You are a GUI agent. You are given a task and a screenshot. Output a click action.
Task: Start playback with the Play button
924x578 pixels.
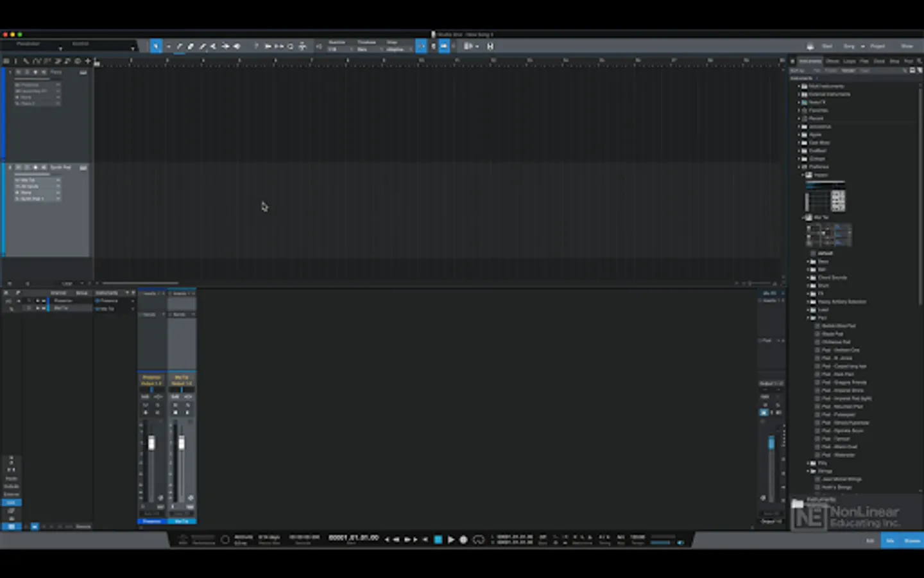(451, 539)
